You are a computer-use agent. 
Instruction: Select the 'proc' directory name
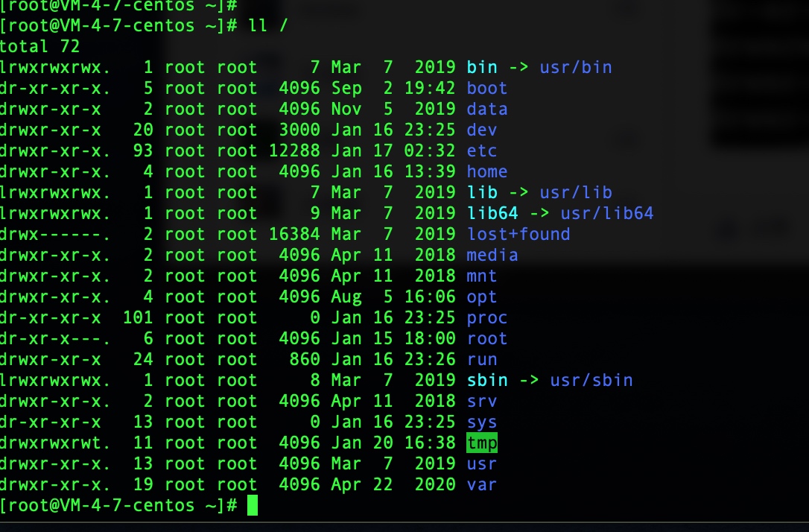click(487, 317)
